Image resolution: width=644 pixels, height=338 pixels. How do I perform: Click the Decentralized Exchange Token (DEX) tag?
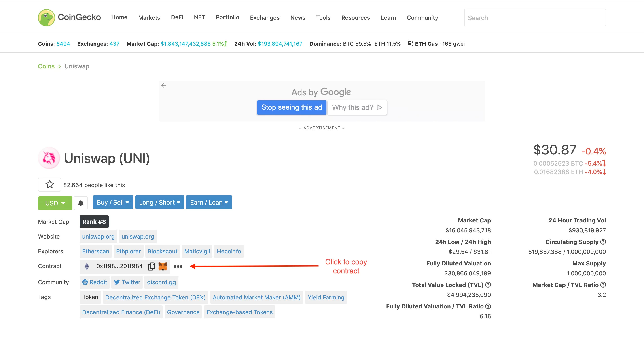(x=155, y=297)
